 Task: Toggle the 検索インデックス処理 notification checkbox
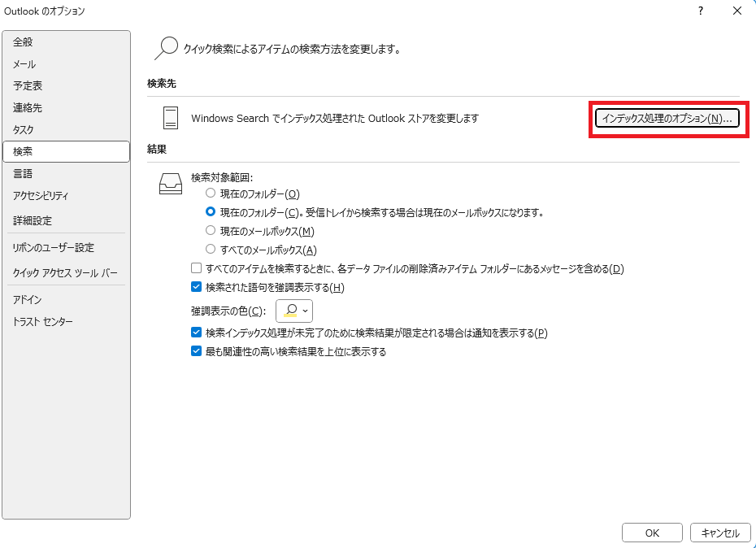tap(196, 333)
